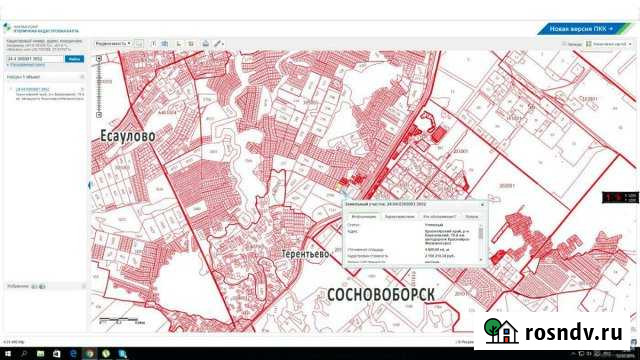Toggle the Legend checkbox
This screenshot has height=360, width=640.
tap(564, 44)
